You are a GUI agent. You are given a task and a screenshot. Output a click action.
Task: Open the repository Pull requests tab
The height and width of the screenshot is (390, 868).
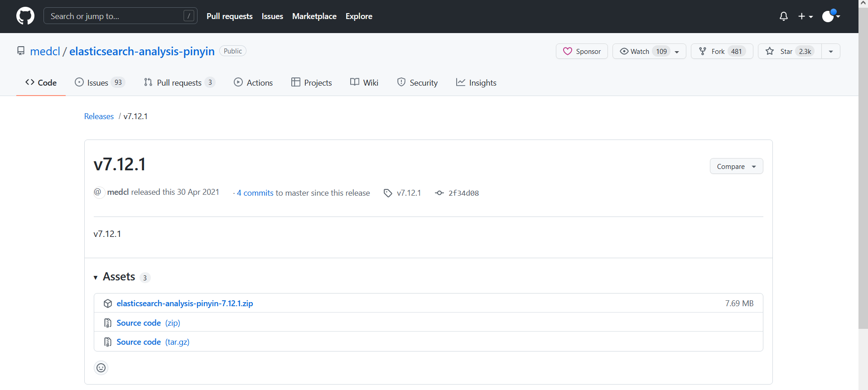tap(179, 82)
